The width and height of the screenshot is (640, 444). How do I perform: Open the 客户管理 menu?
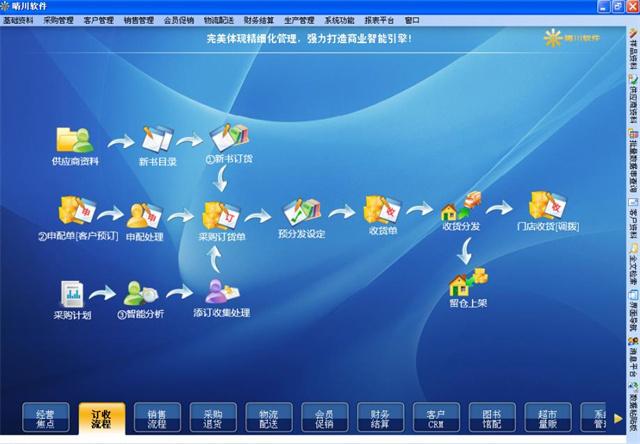(98, 20)
